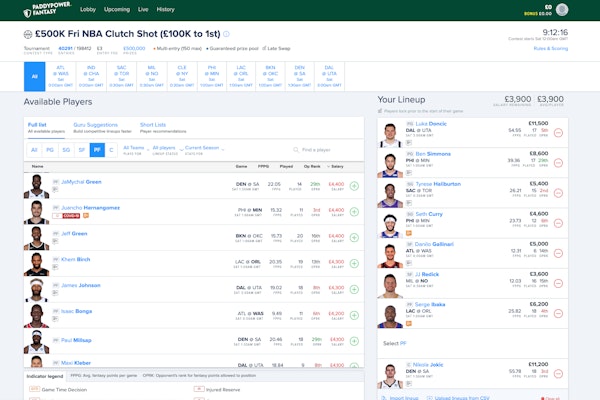Go to the Live page
The image size is (600, 400).
click(x=143, y=10)
